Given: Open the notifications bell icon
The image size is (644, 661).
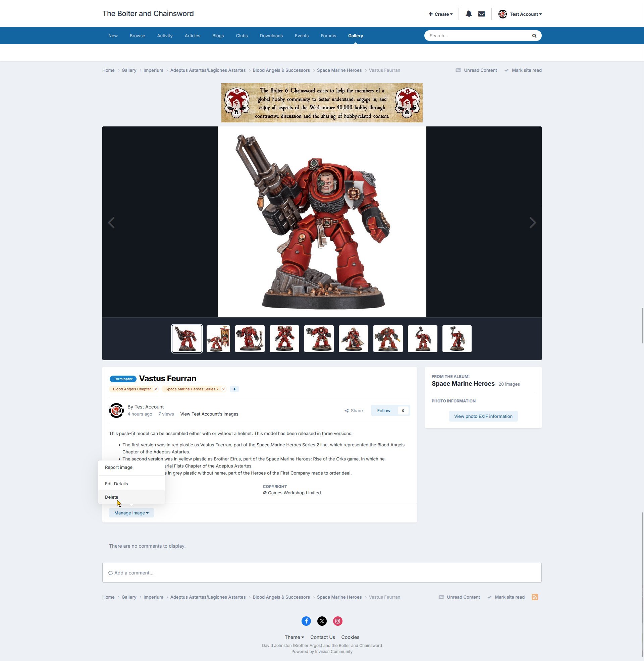Looking at the screenshot, I should coord(469,14).
